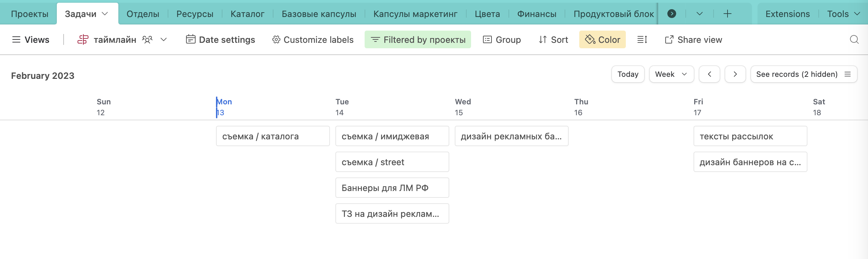Click the scroll tabs right arrow icon

[671, 14]
